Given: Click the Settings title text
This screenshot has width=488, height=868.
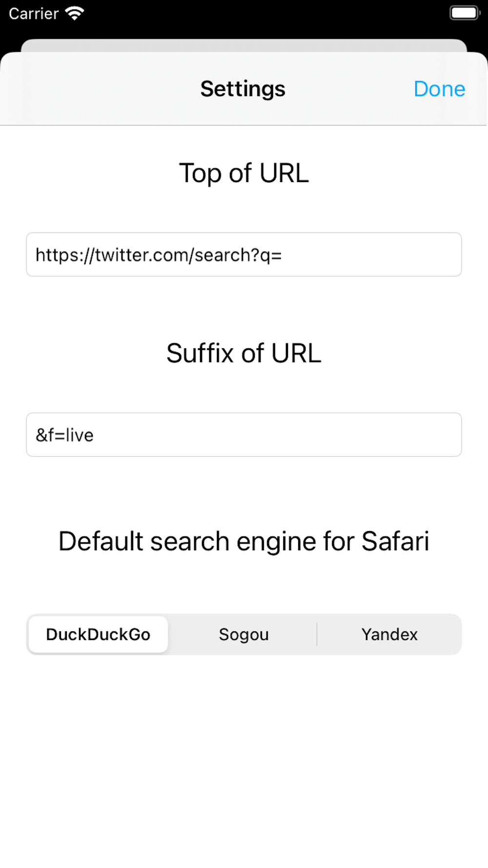Looking at the screenshot, I should 243,89.
